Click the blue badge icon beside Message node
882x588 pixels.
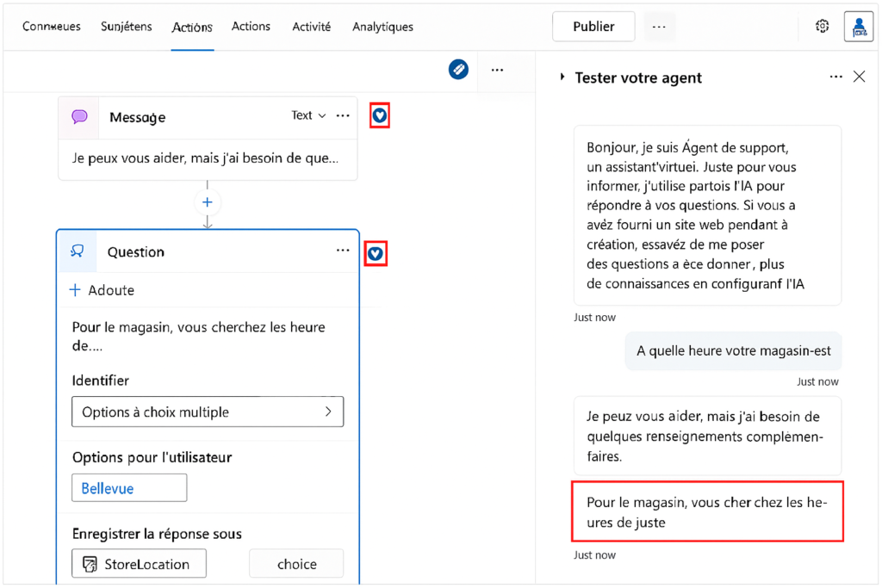pyautogui.click(x=380, y=115)
